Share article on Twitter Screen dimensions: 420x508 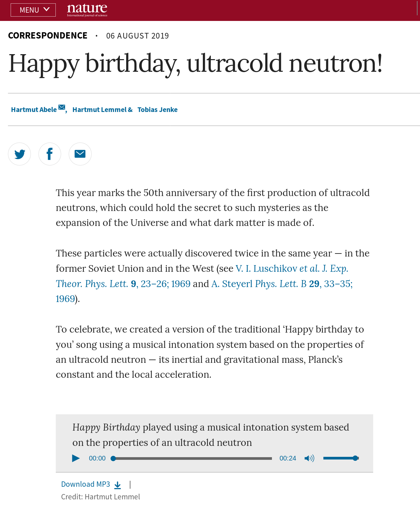tap(20, 154)
